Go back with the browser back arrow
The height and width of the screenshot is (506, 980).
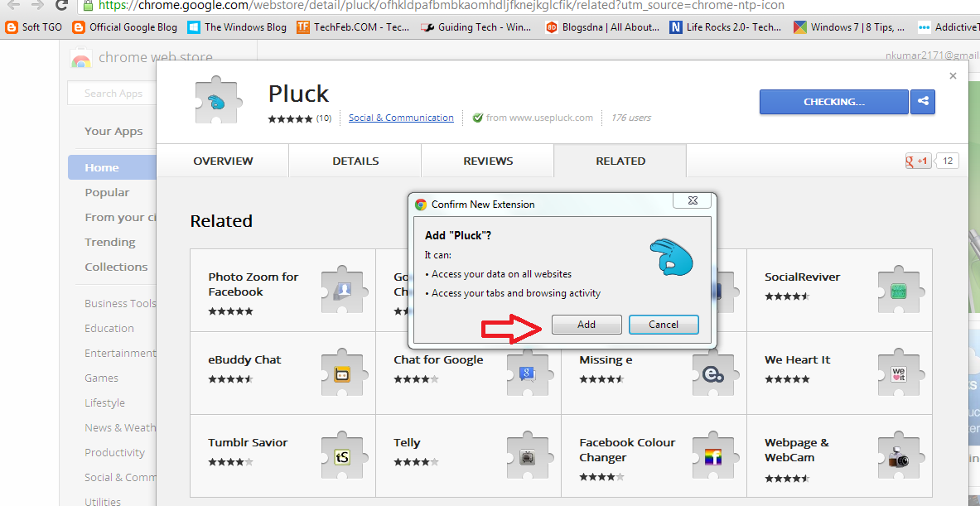coord(12,6)
